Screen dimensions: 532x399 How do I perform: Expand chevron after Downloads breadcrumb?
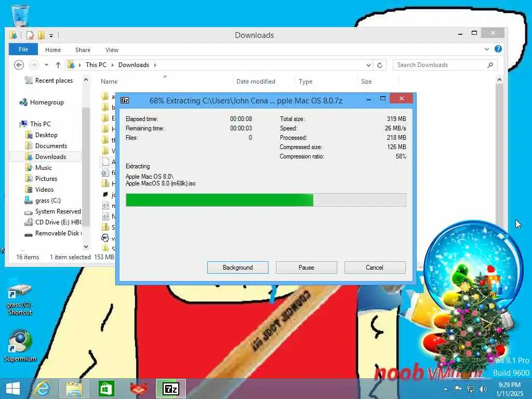(155, 65)
